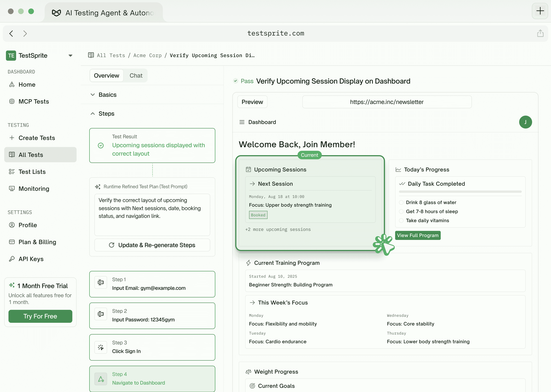Mark Get 7-8 hours of sleep done
The image size is (551, 392).
pyautogui.click(x=401, y=211)
